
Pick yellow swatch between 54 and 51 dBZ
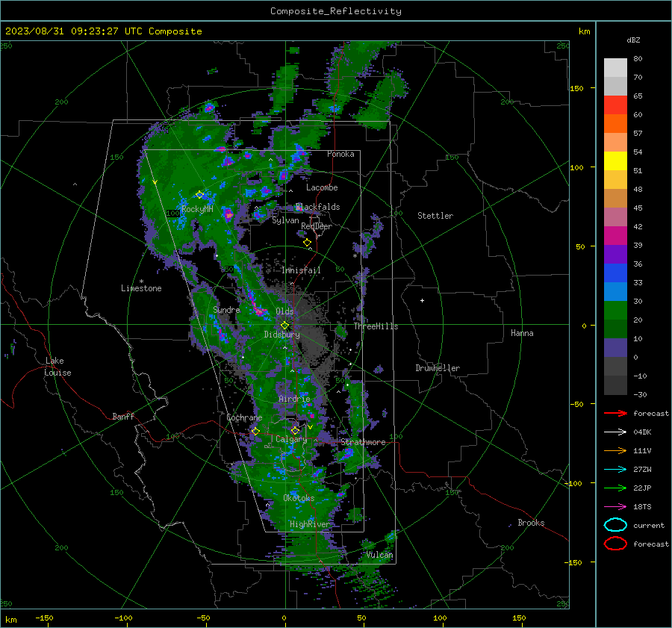click(615, 161)
